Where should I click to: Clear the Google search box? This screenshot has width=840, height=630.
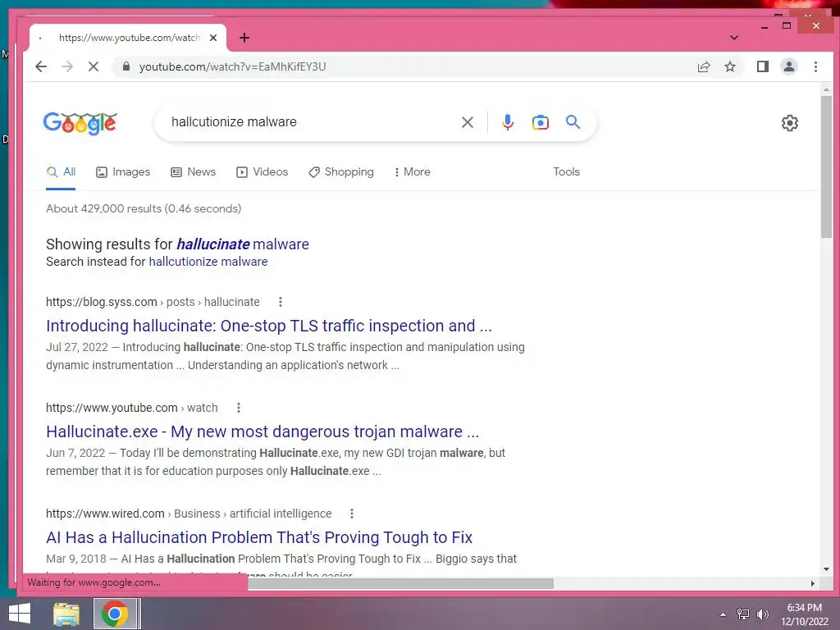click(x=467, y=122)
